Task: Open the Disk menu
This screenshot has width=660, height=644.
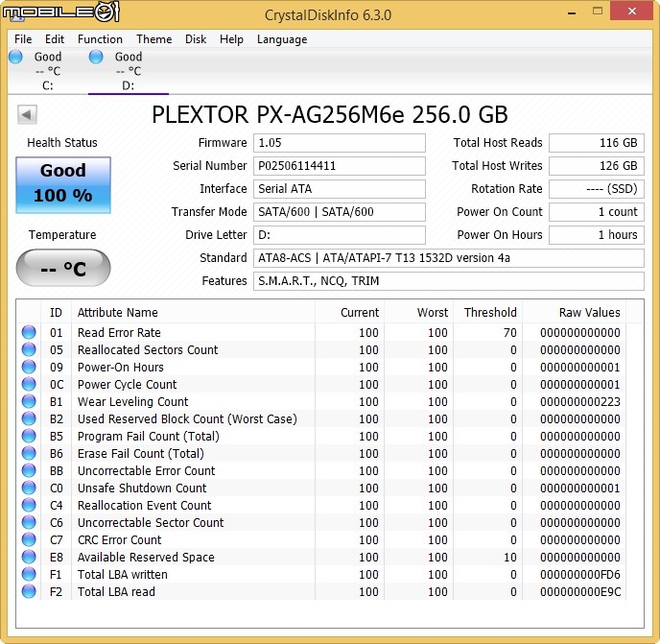Action: click(x=196, y=39)
